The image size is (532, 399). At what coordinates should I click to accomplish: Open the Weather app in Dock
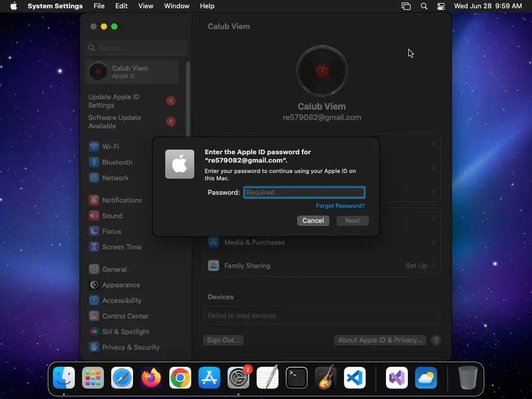click(x=426, y=378)
